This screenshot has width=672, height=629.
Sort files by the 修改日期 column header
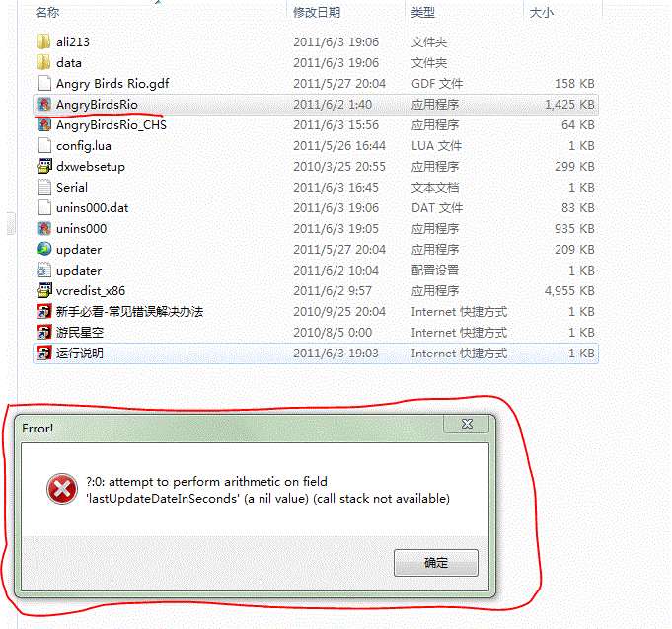coord(317,12)
